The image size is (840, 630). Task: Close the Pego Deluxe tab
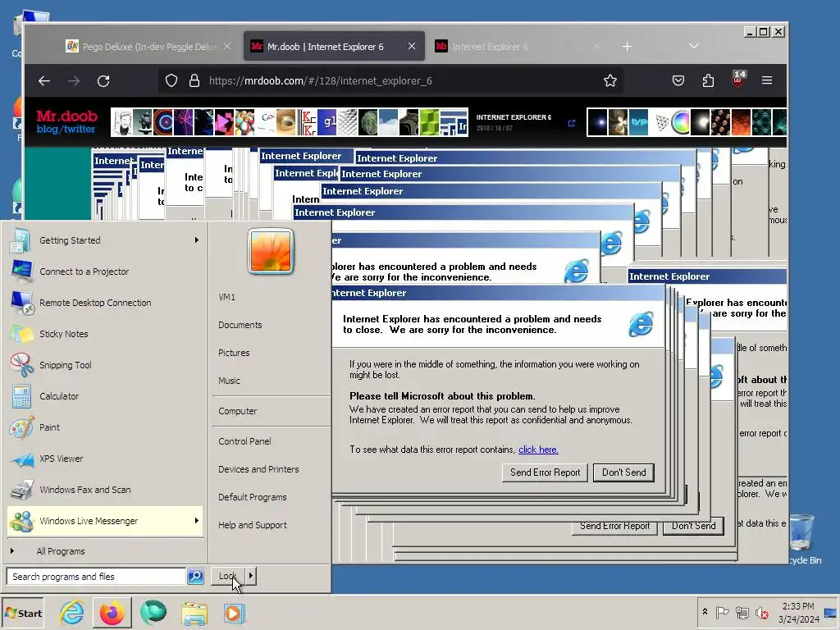tap(227, 47)
